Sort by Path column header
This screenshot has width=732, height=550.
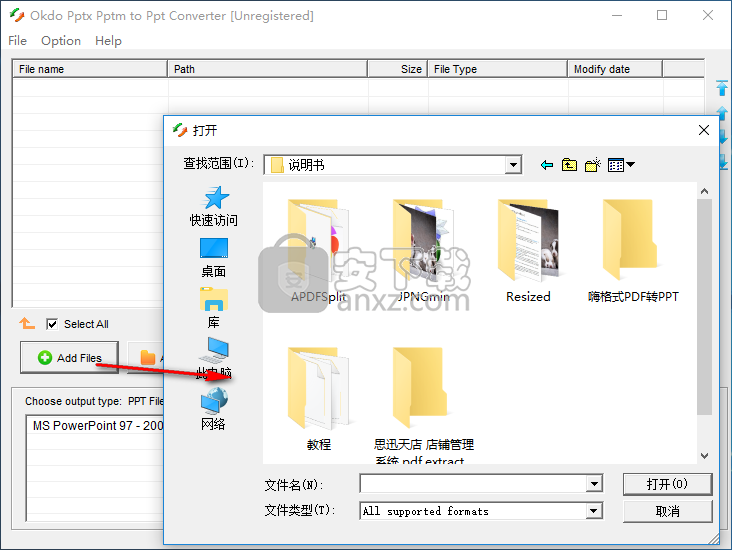tap(267, 69)
